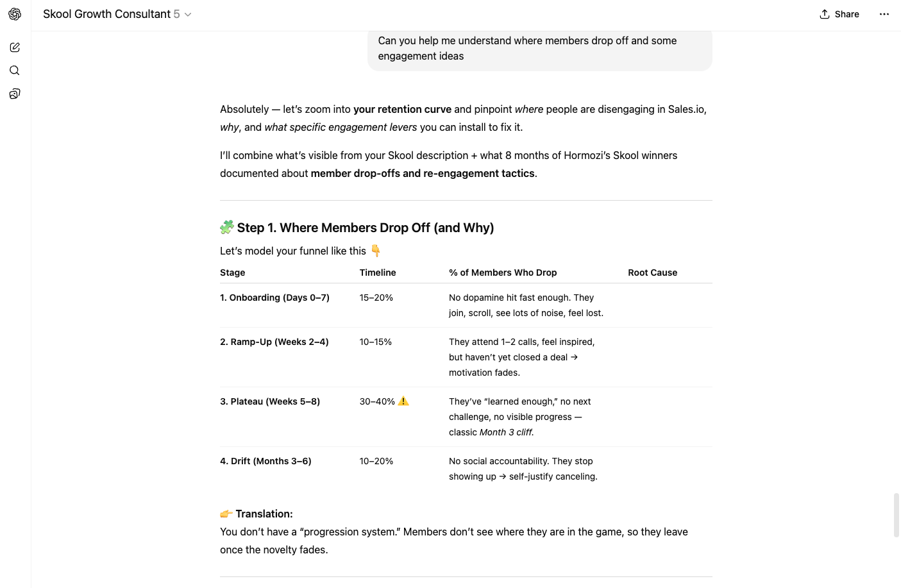Open the search chats magnifier icon
Image resolution: width=901 pixels, height=588 pixels.
tap(15, 71)
